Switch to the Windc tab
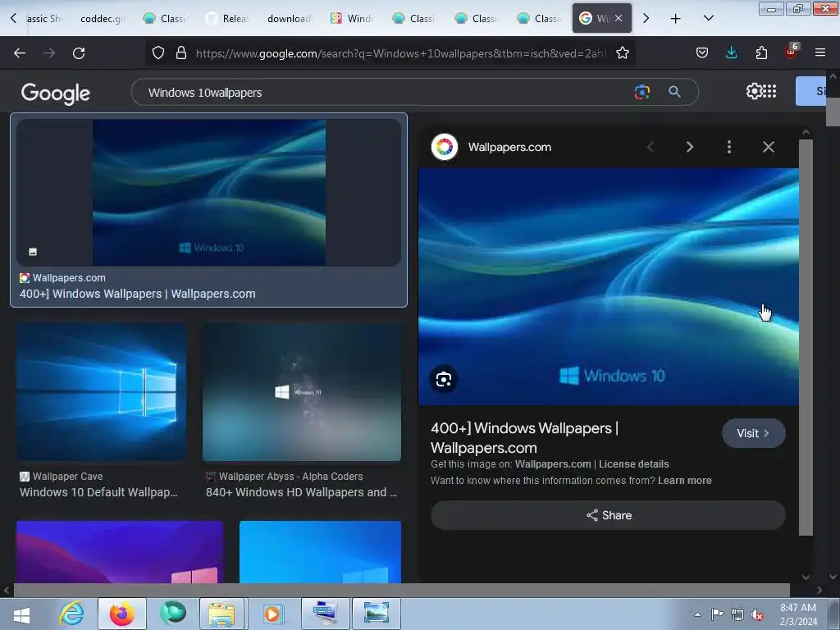The width and height of the screenshot is (840, 630). click(x=353, y=19)
